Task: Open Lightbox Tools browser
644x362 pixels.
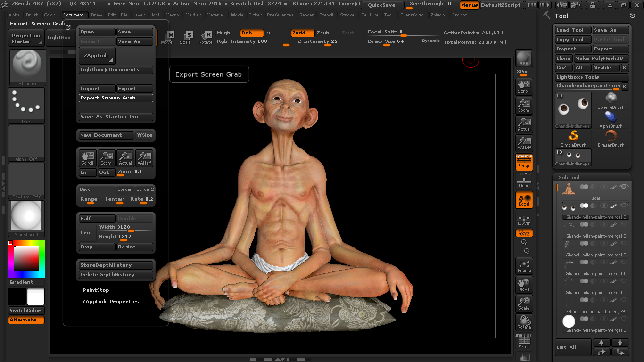Action: point(592,77)
